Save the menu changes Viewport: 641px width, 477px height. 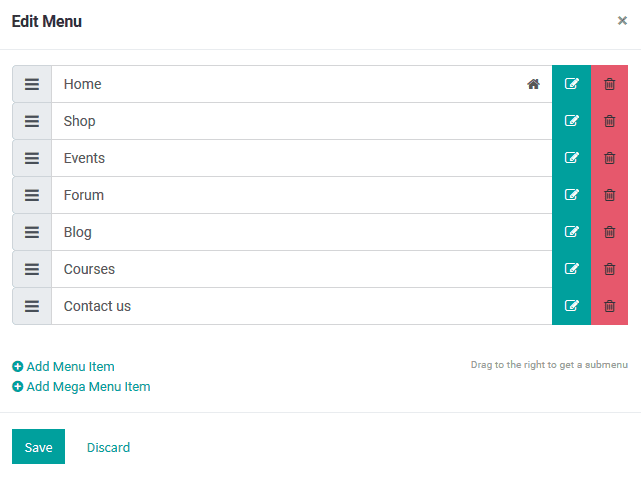tap(38, 447)
